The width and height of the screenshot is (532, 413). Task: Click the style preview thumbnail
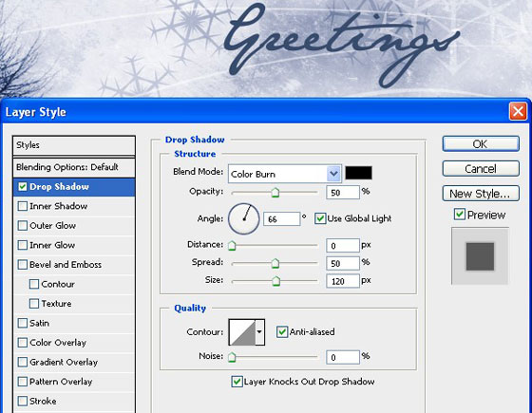[480, 256]
